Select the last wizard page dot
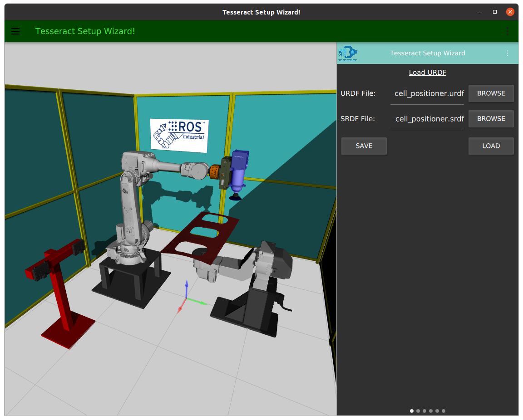 click(444, 411)
